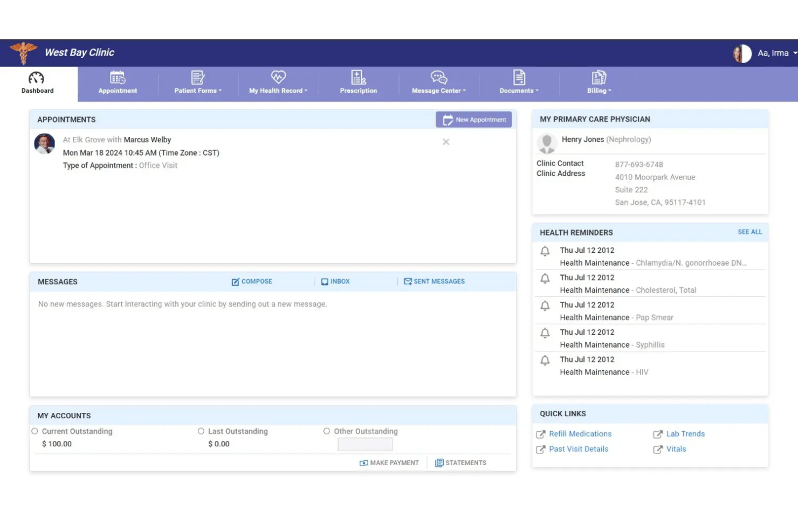The width and height of the screenshot is (798, 532).
Task: Open the Dashboard gauge icon
Action: click(37, 78)
